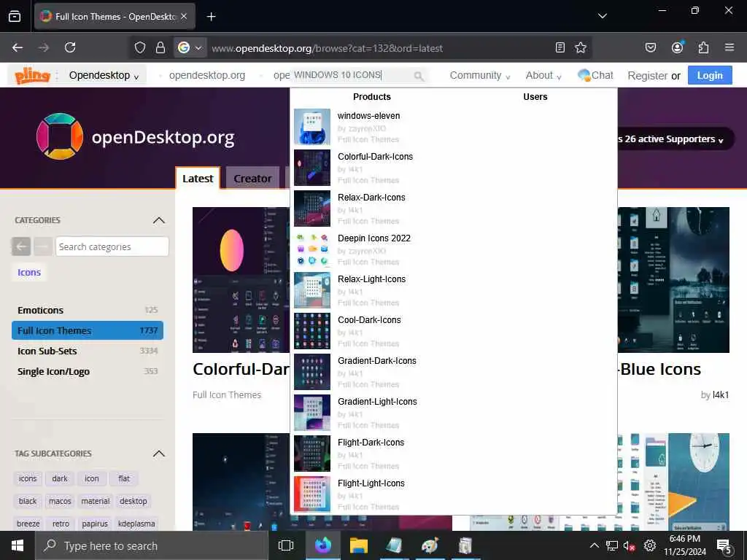The width and height of the screenshot is (747, 560).
Task: Open the Firefox account icon
Action: pyautogui.click(x=677, y=47)
